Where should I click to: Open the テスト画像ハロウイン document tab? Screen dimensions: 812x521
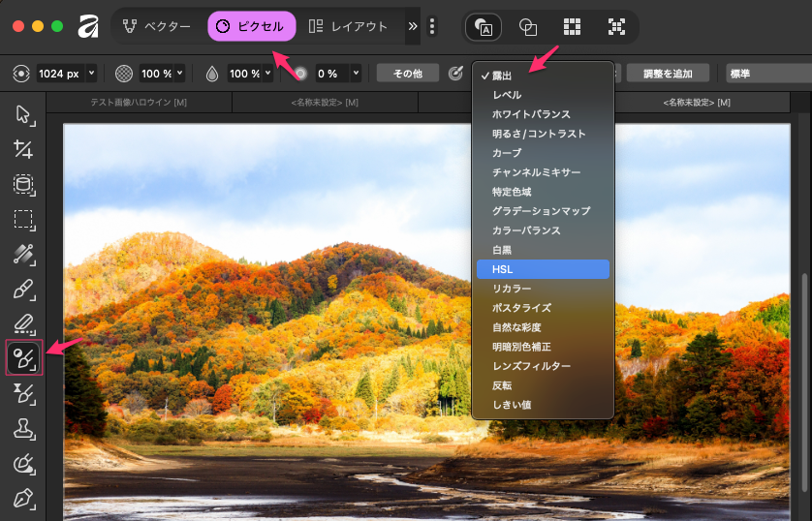click(139, 103)
